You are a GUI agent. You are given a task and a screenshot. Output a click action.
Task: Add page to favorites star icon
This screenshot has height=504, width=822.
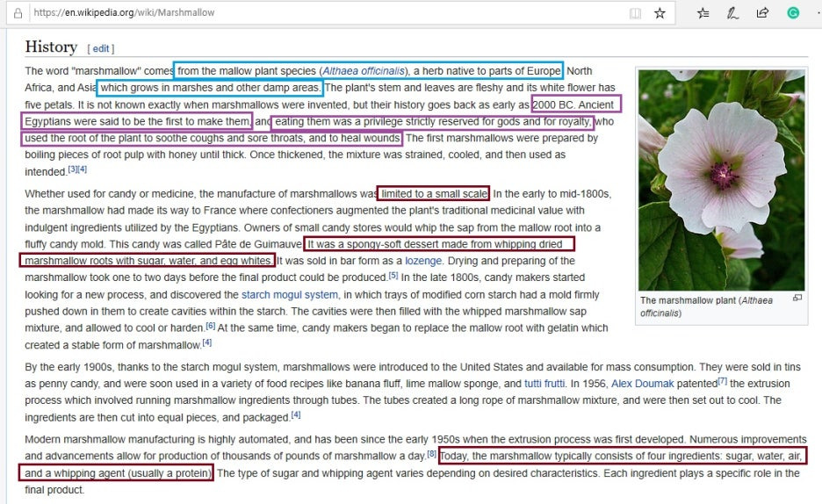[660, 13]
